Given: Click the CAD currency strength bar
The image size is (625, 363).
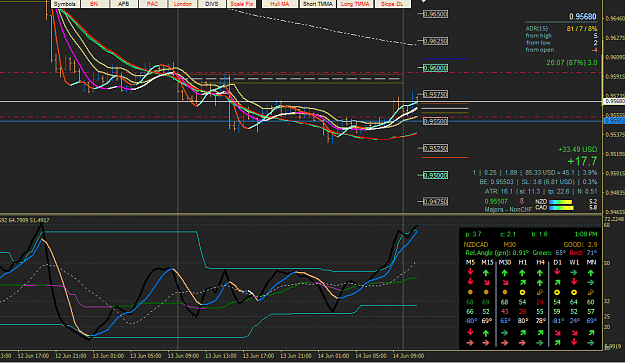Looking at the screenshot, I should pyautogui.click(x=561, y=208).
